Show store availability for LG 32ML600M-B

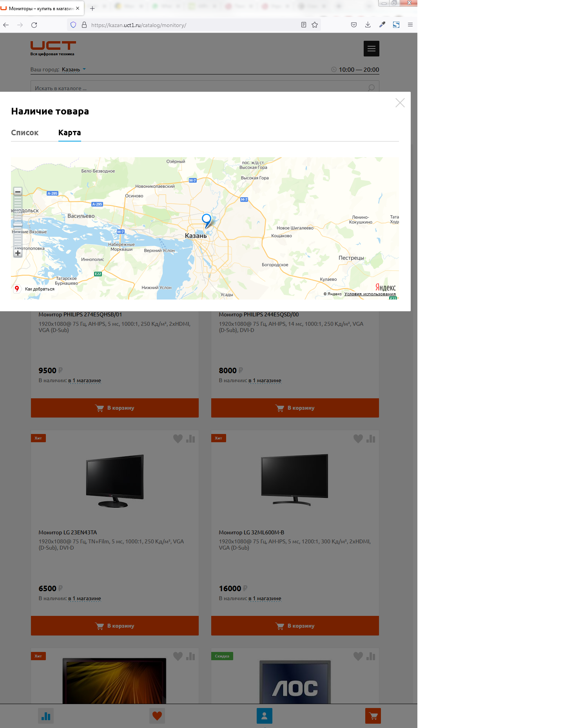(265, 598)
